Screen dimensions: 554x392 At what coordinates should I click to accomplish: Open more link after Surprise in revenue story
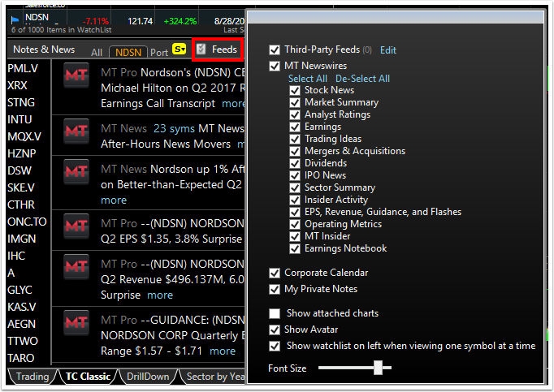pos(160,295)
